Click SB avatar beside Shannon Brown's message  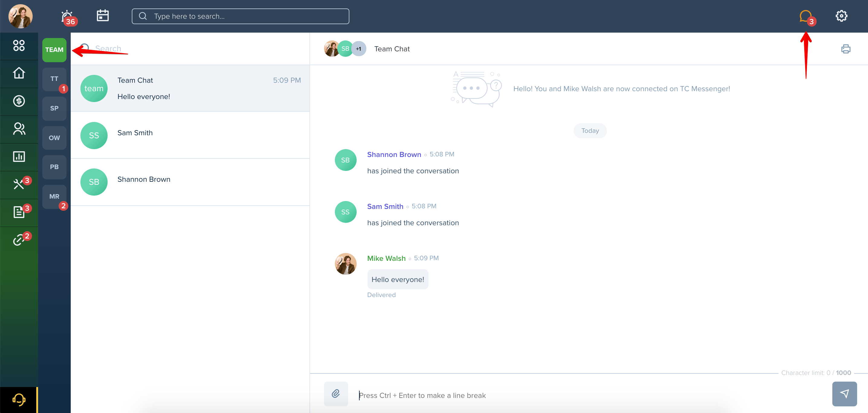345,160
